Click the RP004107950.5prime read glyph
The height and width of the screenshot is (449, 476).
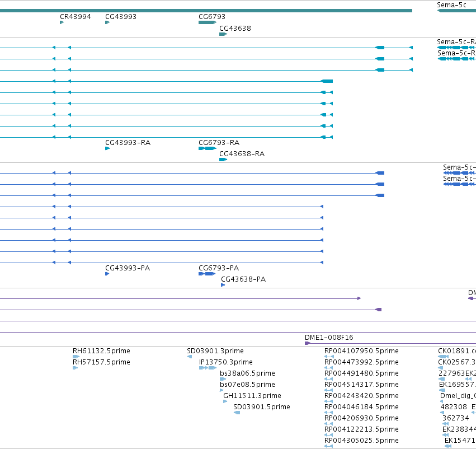pyautogui.click(x=329, y=357)
